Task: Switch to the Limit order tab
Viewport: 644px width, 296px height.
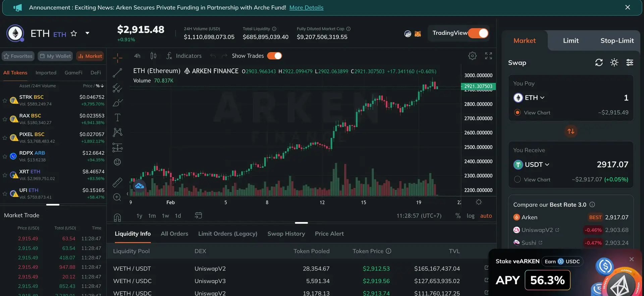Action: pos(571,41)
